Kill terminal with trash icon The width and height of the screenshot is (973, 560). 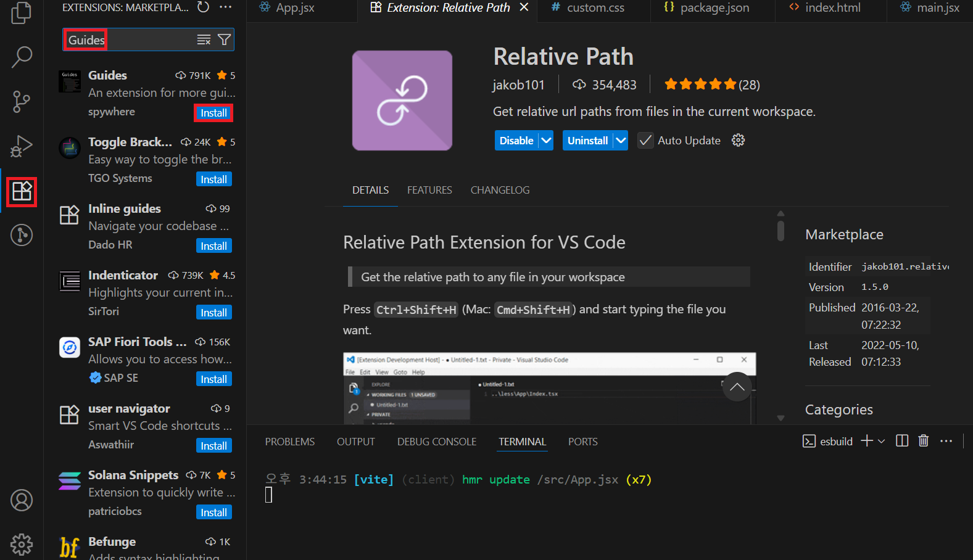coord(924,441)
